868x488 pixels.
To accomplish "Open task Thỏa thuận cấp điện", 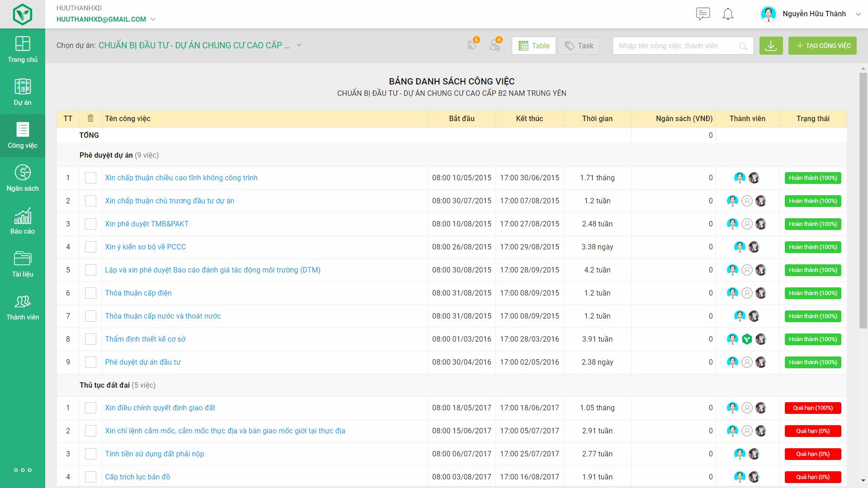I will click(138, 293).
